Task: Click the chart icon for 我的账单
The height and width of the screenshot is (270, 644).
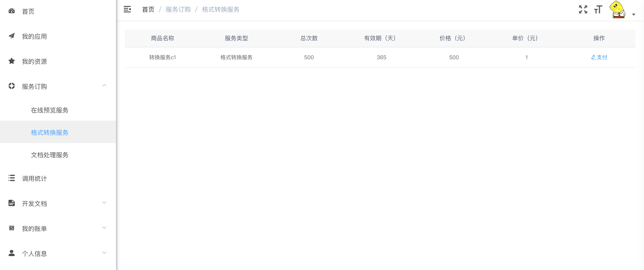Action: click(x=11, y=228)
